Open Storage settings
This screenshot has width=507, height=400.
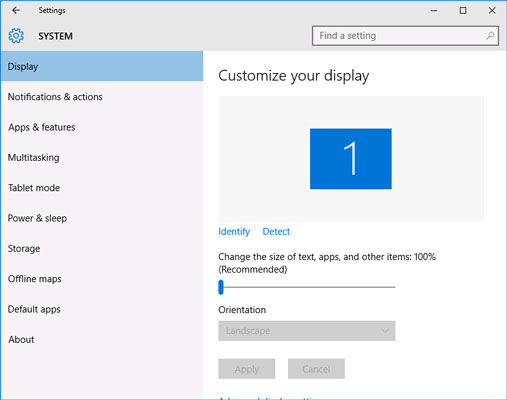102,248
